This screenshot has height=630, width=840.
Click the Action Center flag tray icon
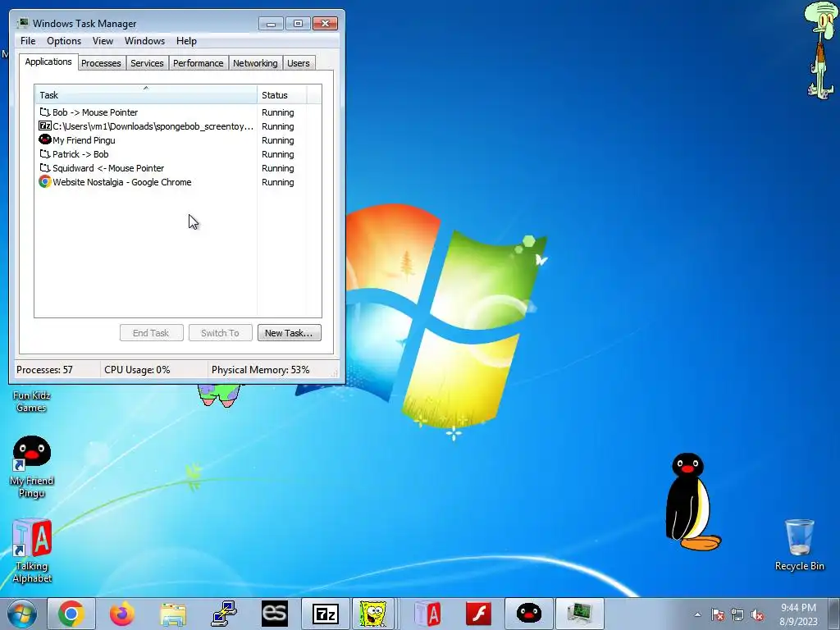pyautogui.click(x=717, y=614)
